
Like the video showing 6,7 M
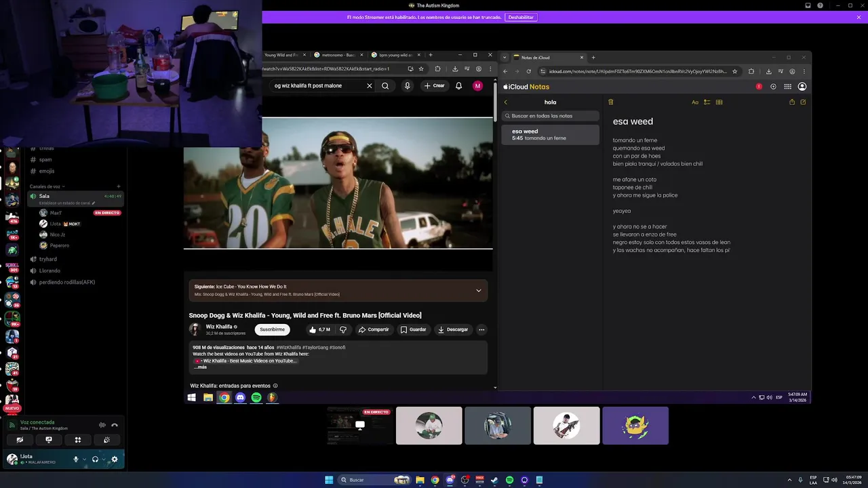[319, 329]
